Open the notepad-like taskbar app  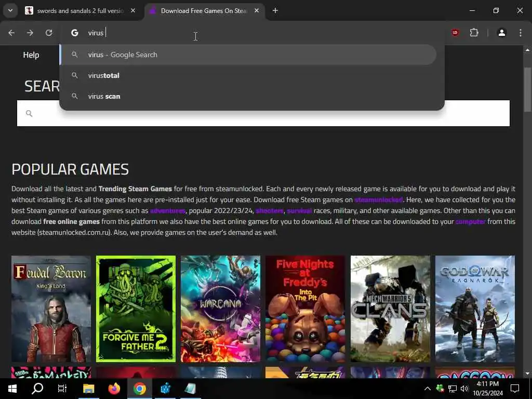pos(191,389)
